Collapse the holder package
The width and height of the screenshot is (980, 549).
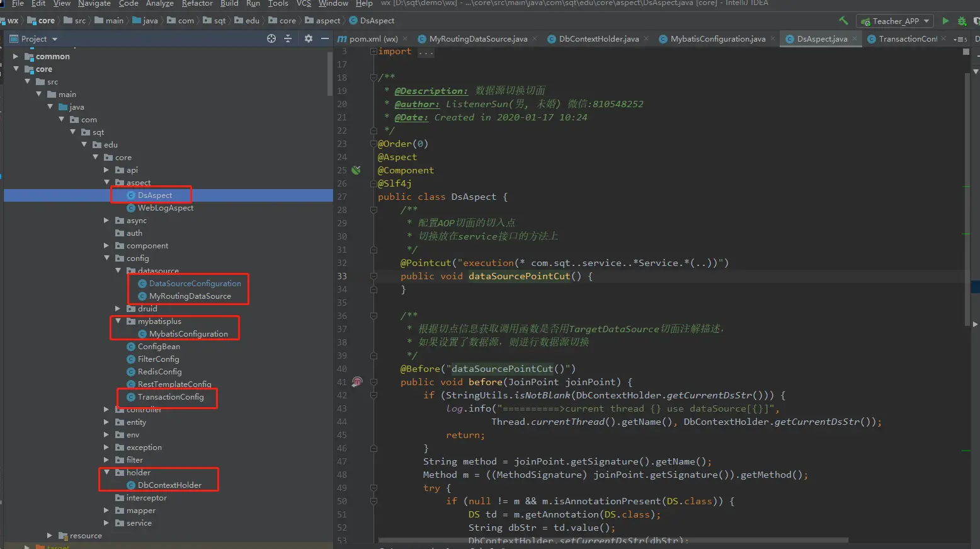point(106,473)
